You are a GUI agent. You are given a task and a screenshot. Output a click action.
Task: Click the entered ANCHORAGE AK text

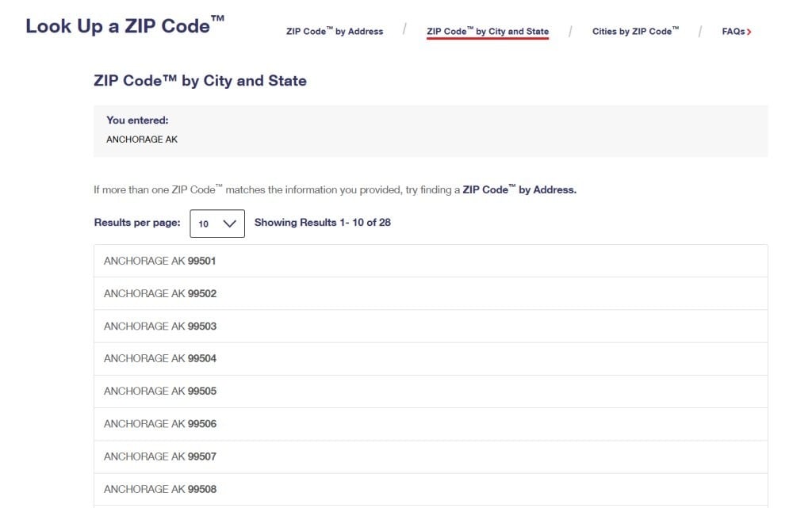click(x=142, y=139)
